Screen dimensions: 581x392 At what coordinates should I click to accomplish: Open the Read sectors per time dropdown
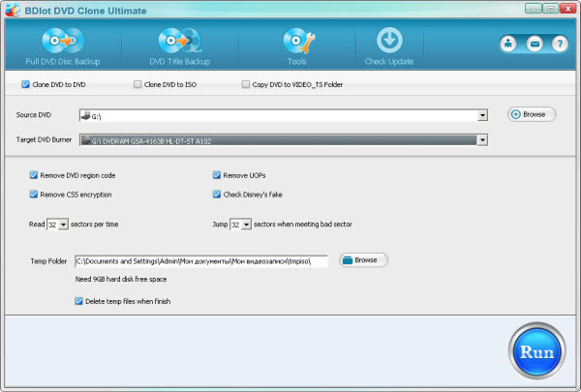click(x=64, y=225)
